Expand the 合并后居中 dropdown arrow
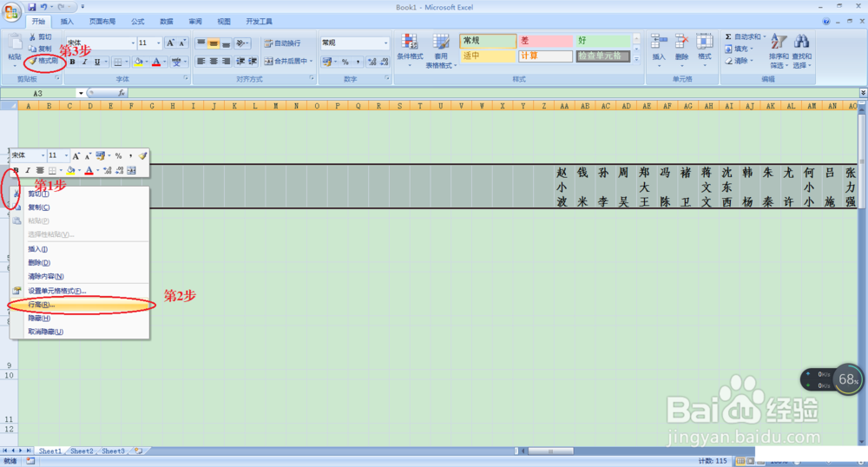This screenshot has height=467, width=868. click(x=311, y=62)
